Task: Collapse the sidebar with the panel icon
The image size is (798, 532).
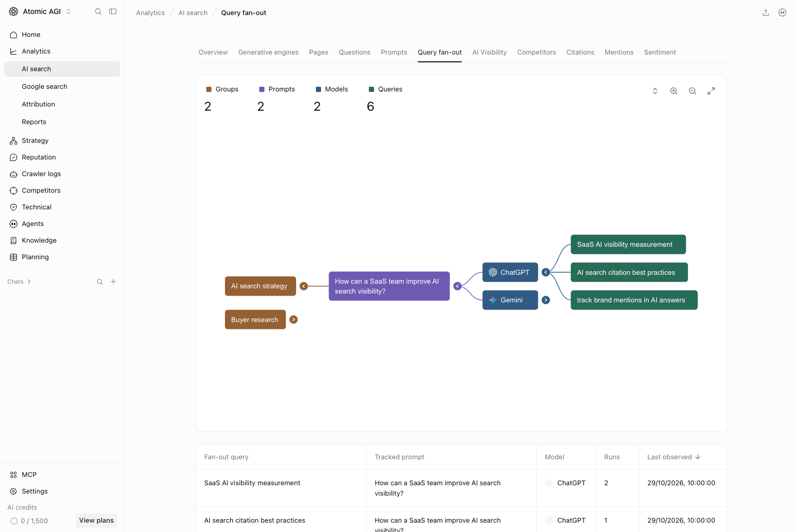Action: (x=113, y=11)
